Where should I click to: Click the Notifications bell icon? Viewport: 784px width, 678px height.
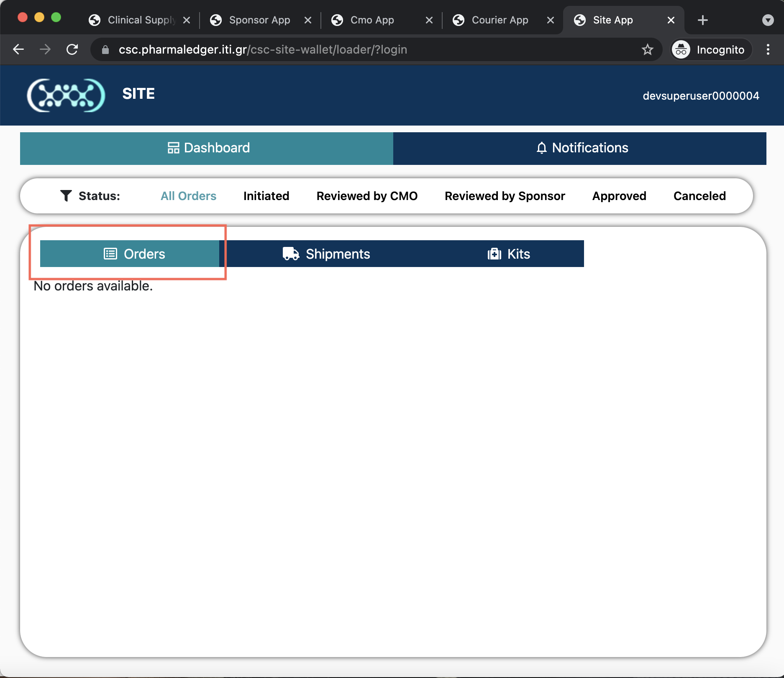tap(541, 148)
